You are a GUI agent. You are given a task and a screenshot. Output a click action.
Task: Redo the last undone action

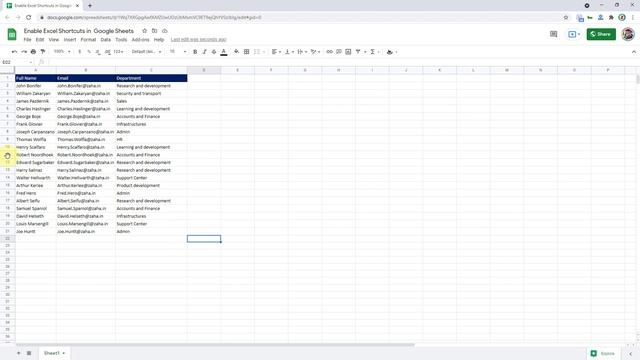pyautogui.click(x=24, y=52)
